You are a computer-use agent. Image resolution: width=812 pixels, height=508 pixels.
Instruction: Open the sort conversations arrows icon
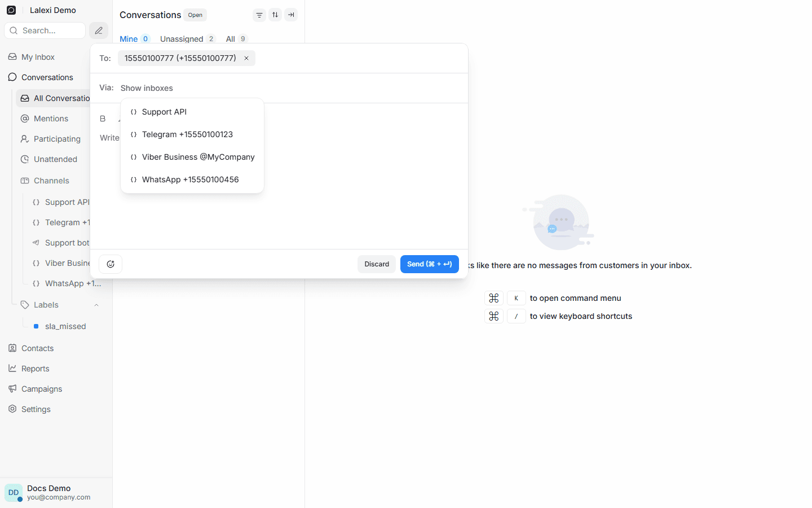(x=275, y=15)
